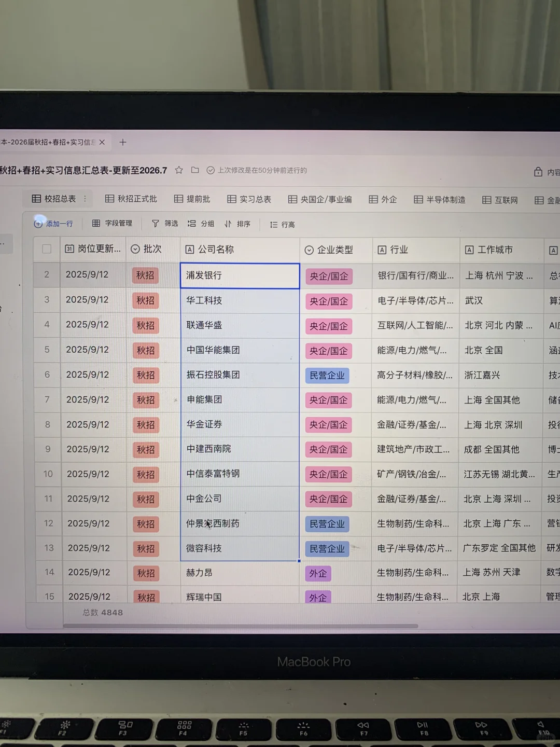Select the 浦发银行 company cell

240,275
